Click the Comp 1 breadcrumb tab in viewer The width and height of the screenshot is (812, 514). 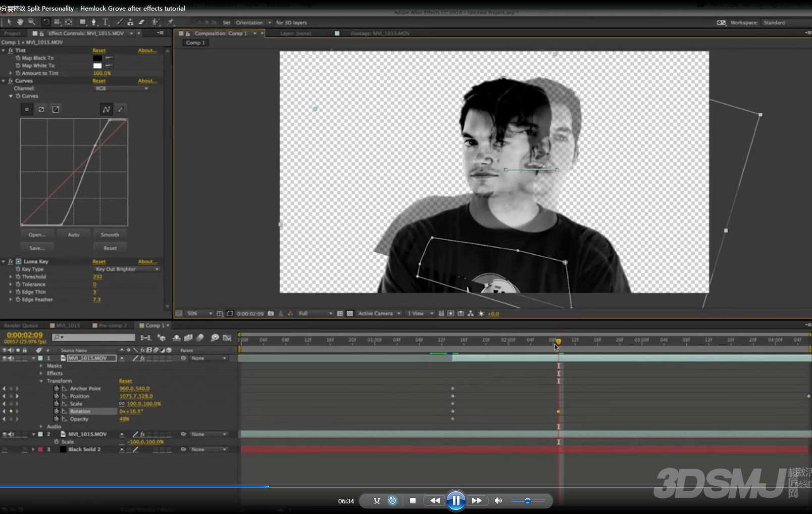point(195,43)
